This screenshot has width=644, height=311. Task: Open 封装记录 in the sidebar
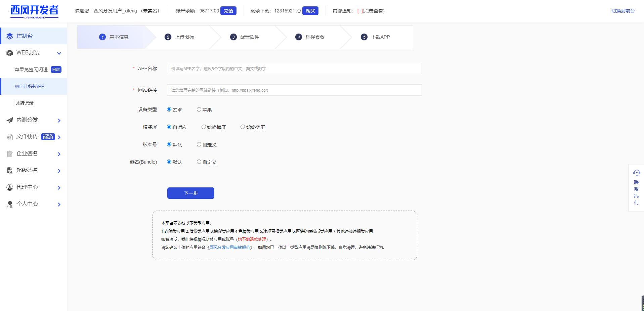coord(24,103)
